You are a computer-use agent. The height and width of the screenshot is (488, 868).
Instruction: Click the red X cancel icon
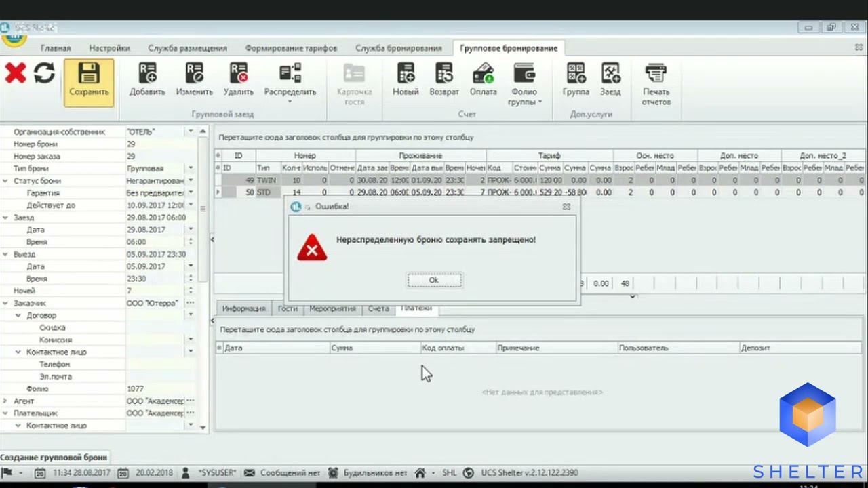click(16, 73)
